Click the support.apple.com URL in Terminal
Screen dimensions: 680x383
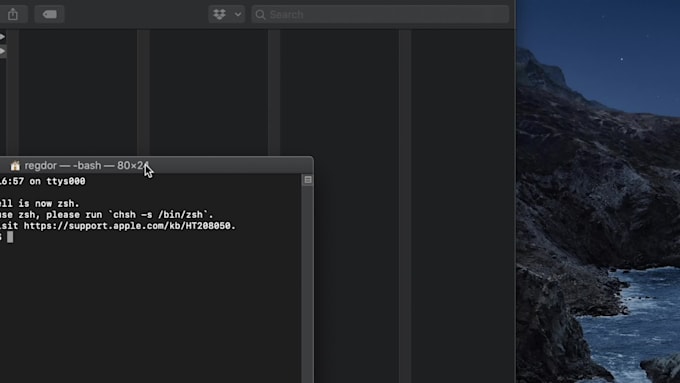point(129,226)
